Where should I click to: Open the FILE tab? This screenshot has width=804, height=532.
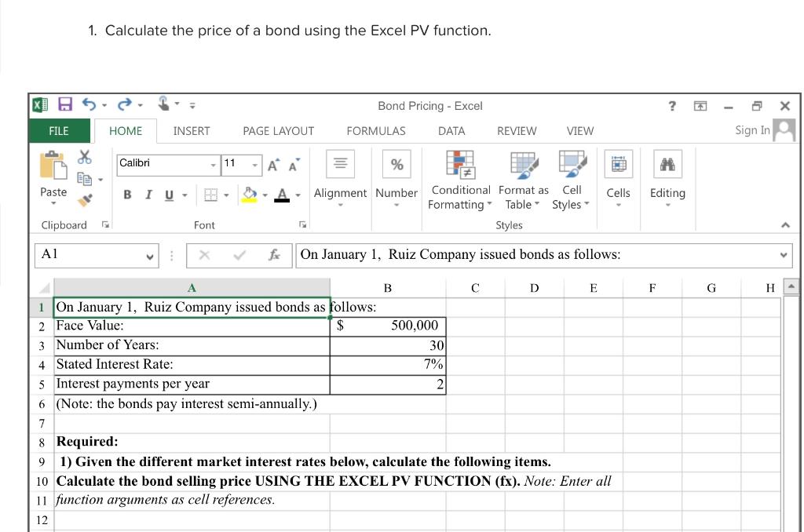[x=59, y=131]
